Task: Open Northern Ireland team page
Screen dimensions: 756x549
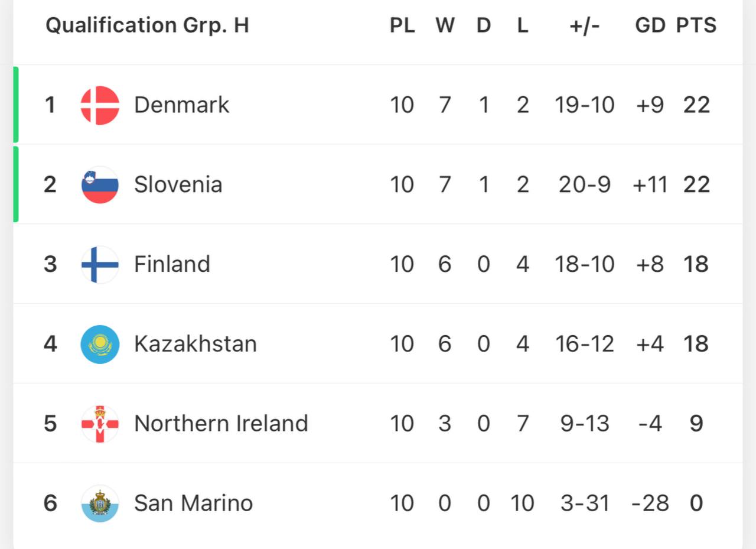Action: (221, 424)
